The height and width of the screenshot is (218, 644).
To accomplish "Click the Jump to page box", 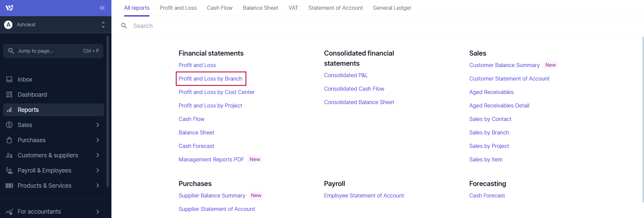I will pyautogui.click(x=53, y=51).
